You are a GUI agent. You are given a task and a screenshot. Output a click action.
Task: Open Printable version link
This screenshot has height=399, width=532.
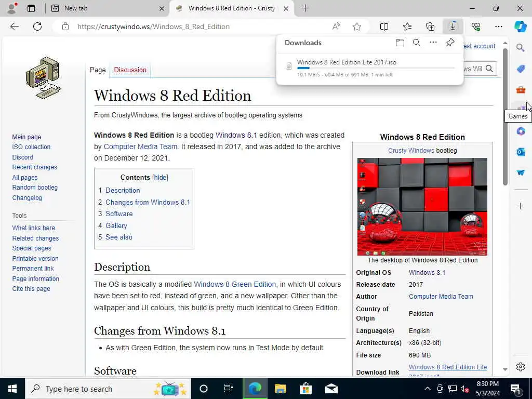point(35,259)
